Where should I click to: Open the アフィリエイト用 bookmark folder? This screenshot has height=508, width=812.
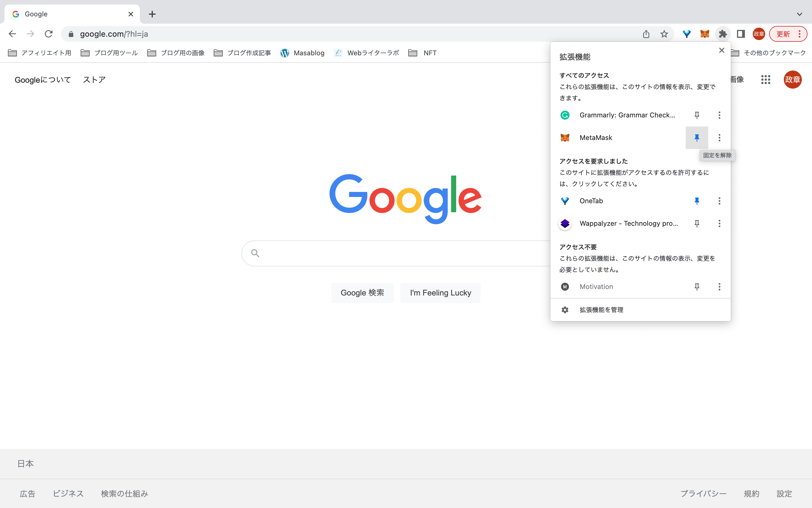pos(39,53)
